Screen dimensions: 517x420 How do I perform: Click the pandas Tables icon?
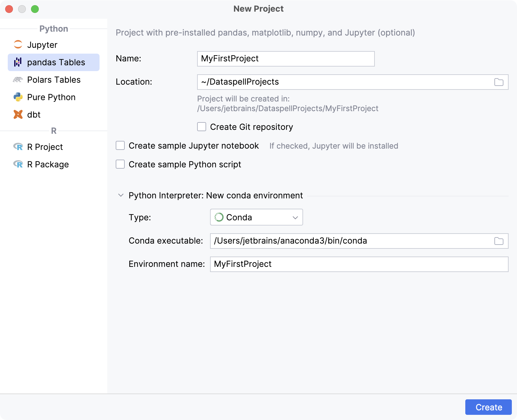pos(18,62)
